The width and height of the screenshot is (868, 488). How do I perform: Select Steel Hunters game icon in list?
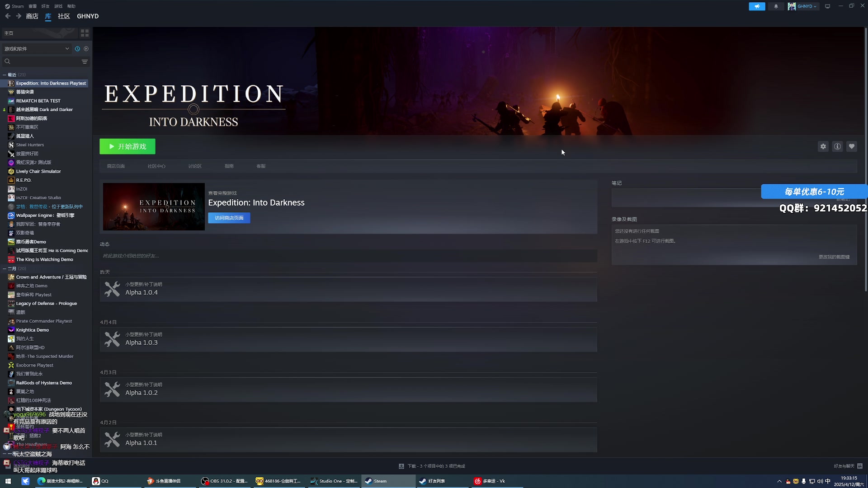[x=11, y=145]
